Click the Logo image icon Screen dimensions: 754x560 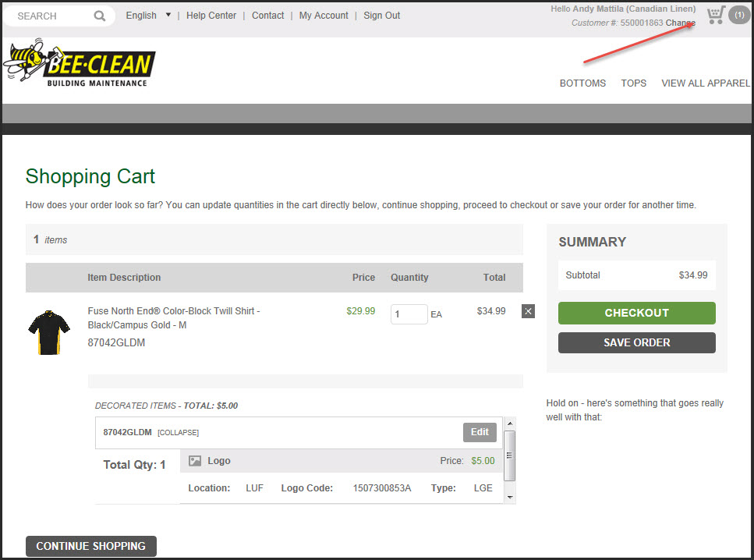[195, 461]
